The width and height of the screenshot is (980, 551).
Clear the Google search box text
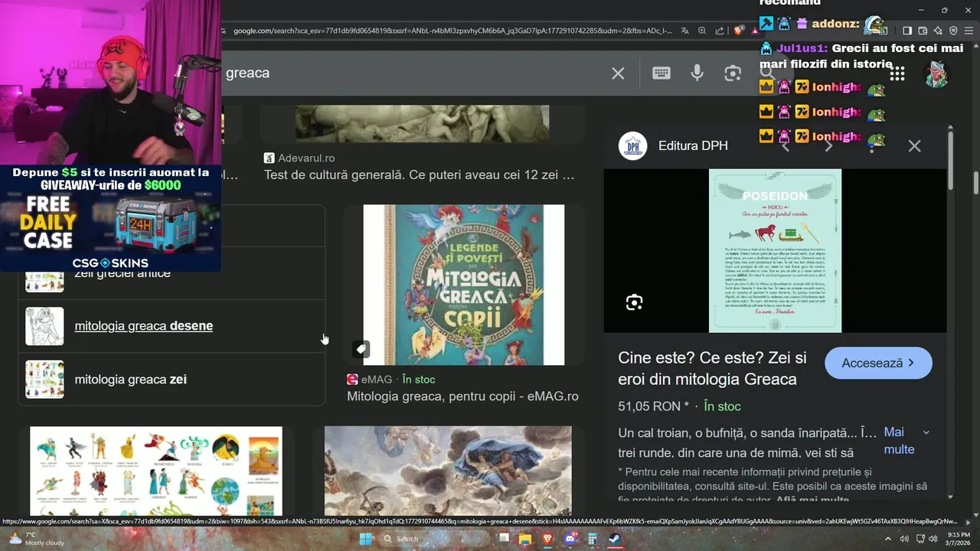click(x=618, y=73)
